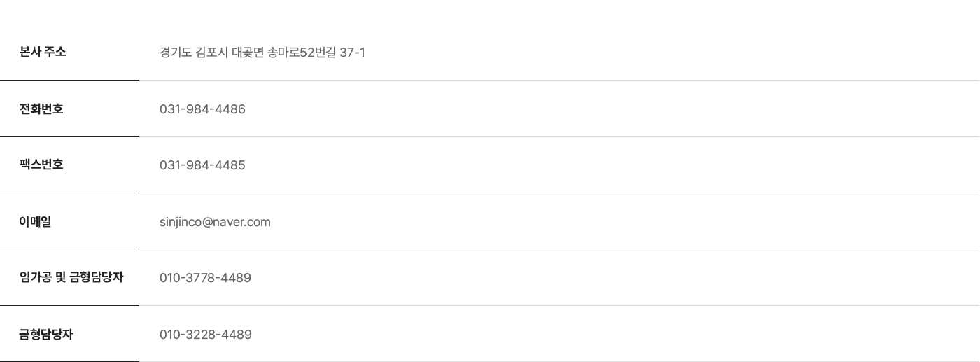Click 금형담당자 in the 임가공 및 label
Viewport: 980px width, 362px height.
point(97,277)
